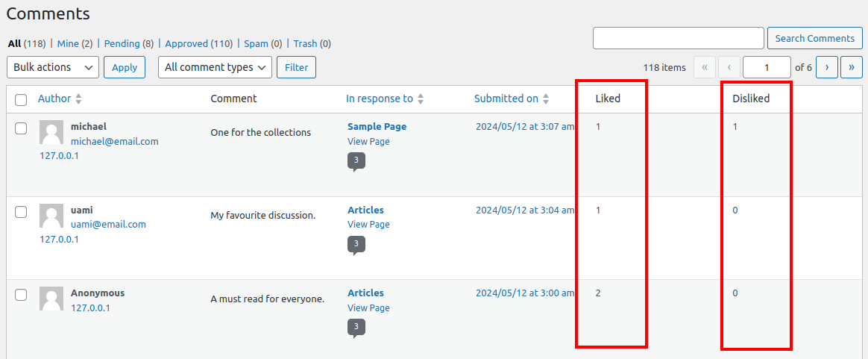Click IP address 127.0.0.1 under uami
868x359 pixels.
pos(59,240)
